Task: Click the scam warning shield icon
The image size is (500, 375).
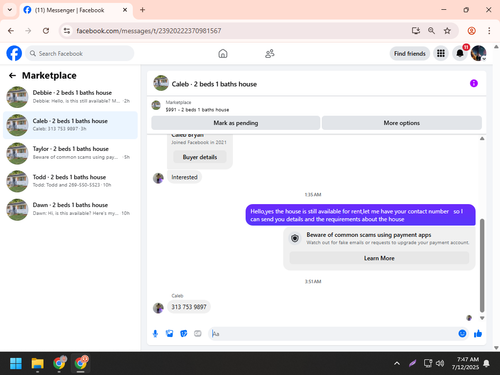Action: click(295, 238)
